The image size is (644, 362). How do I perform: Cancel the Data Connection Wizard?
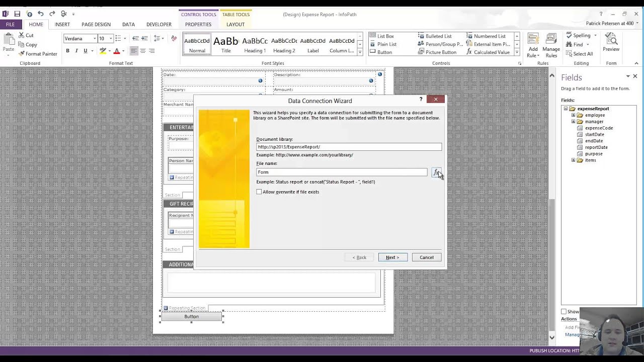(426, 257)
